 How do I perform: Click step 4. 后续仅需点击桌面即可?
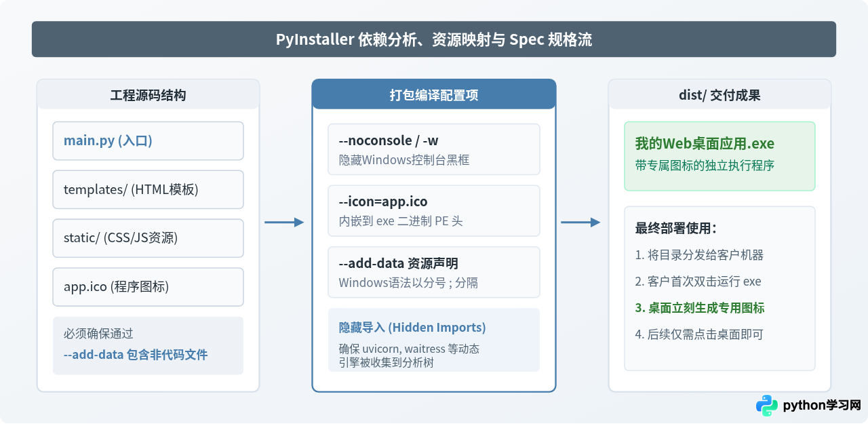(x=699, y=334)
